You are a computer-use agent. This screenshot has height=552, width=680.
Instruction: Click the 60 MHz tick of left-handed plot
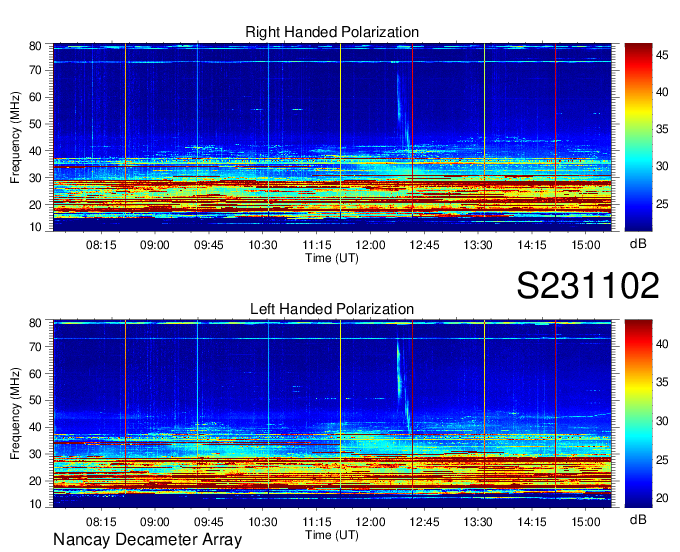click(36, 374)
